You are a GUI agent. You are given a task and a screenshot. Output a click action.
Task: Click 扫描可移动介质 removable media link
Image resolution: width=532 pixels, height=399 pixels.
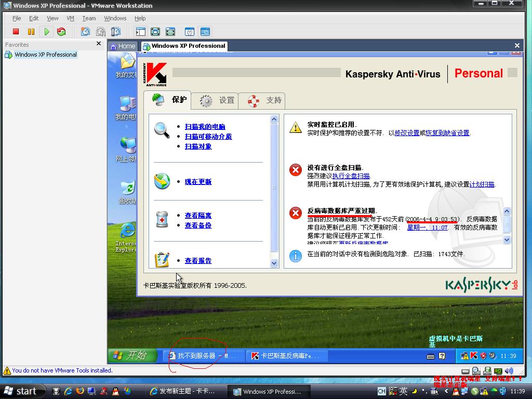point(208,137)
